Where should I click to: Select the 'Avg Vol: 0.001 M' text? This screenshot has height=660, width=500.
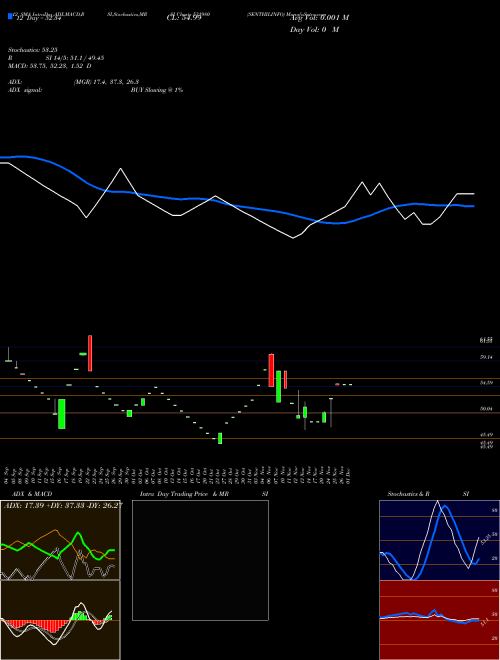click(319, 18)
